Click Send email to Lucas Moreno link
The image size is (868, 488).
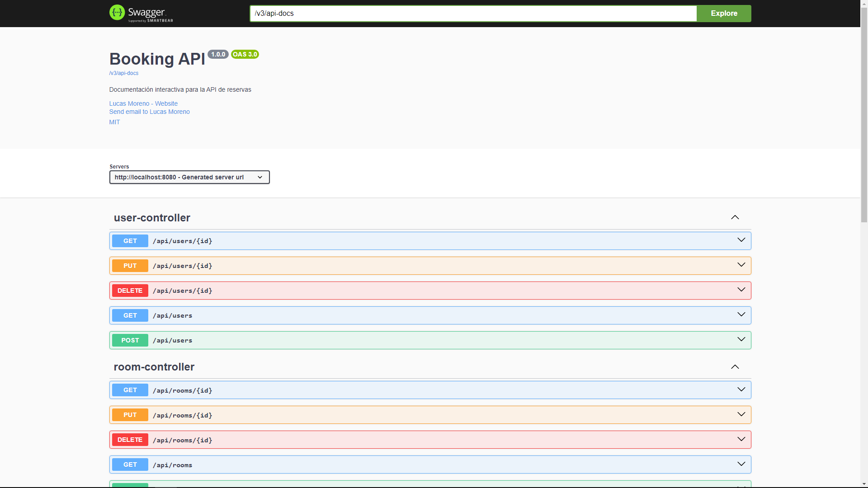tap(149, 112)
